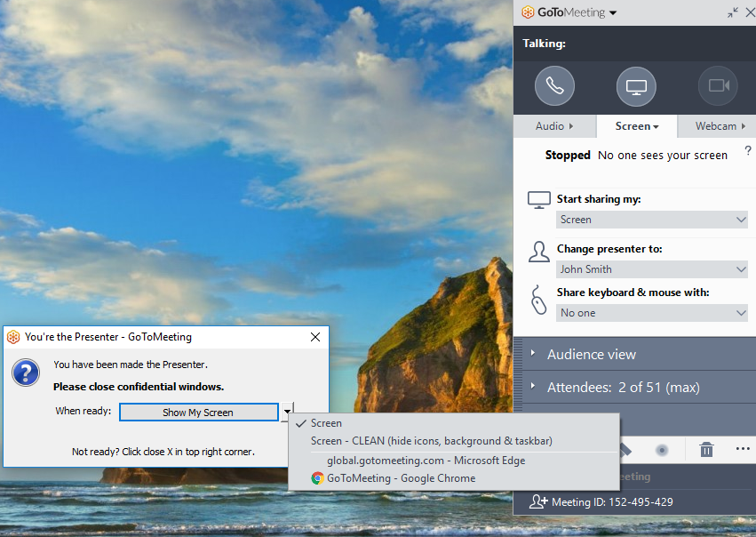The height and width of the screenshot is (537, 756).
Task: Click the mouse icon beside Share keyboard & mouse
Action: (x=538, y=301)
